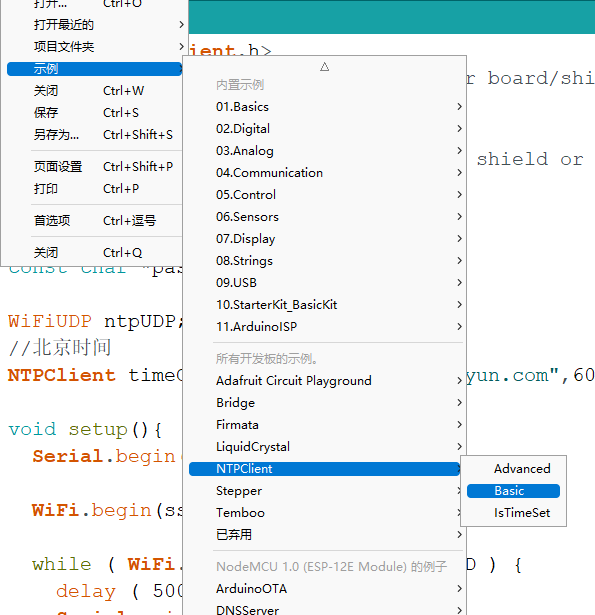Open 首选项 preferences entry
The image size is (595, 615).
[x=95, y=220]
